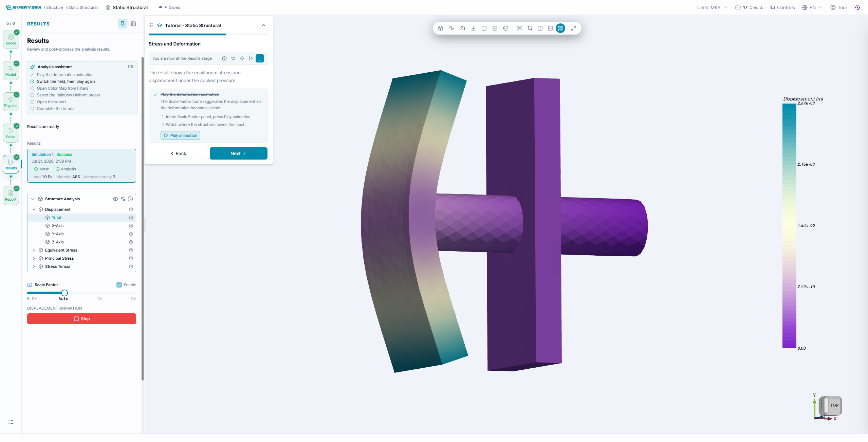Image resolution: width=868 pixels, height=442 pixels.
Task: Click the Back button in tutorial
Action: 178,153
